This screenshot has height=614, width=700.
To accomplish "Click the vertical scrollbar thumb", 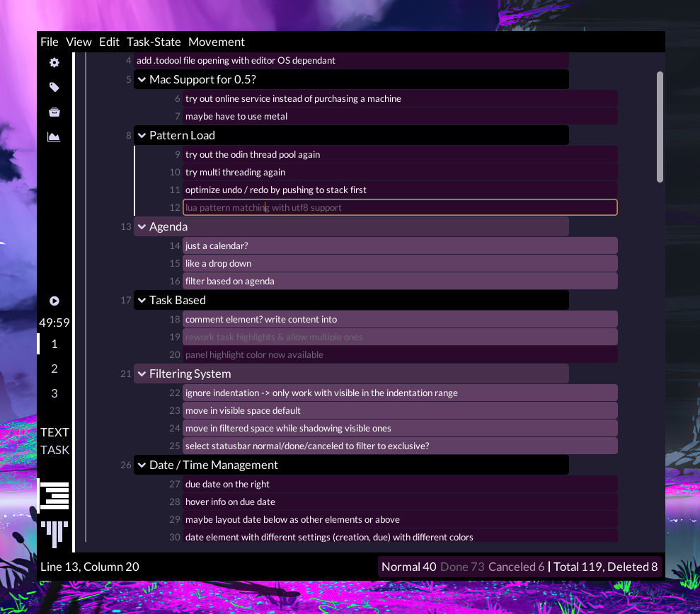I will tap(660, 127).
